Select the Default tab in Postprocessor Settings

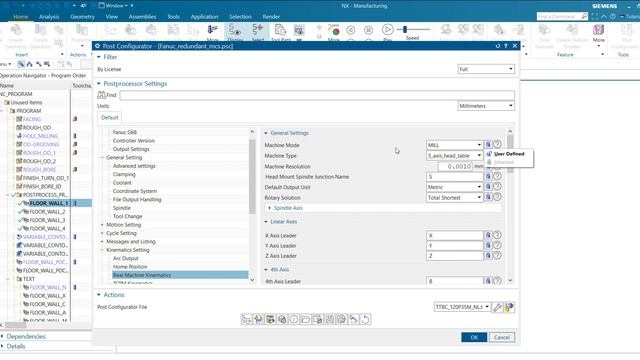[x=109, y=118]
